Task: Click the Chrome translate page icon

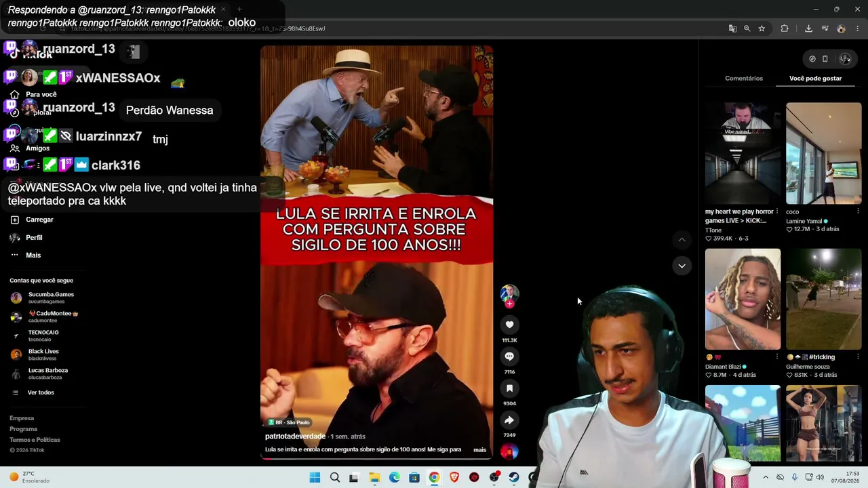Action: click(x=732, y=28)
